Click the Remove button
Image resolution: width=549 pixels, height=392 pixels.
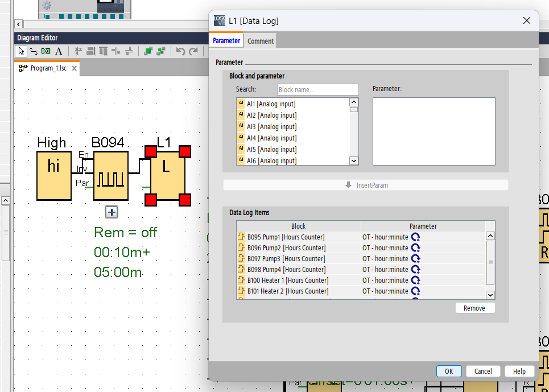(474, 308)
